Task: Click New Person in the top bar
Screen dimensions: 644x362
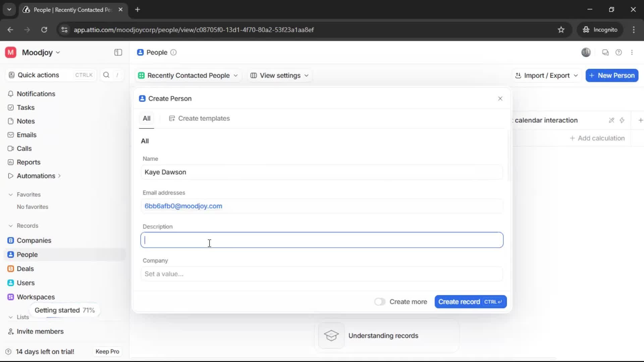Action: [x=612, y=75]
